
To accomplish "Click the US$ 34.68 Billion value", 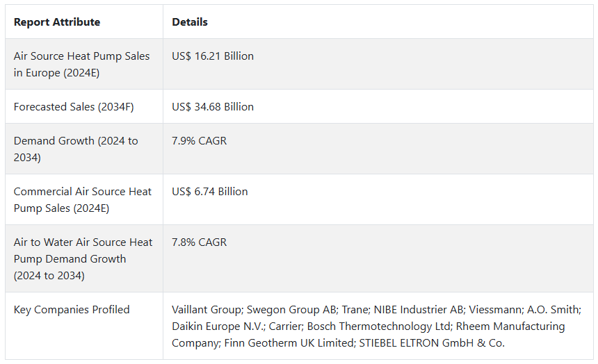I will coord(212,107).
